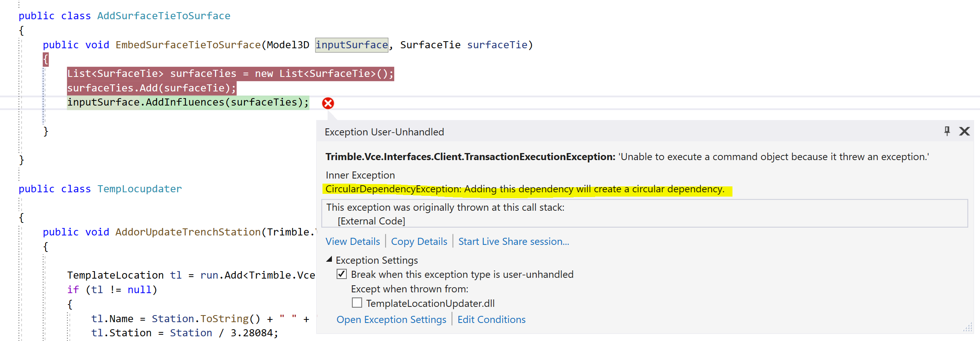Click the red exception error icon
Image resolution: width=980 pixels, height=341 pixels.
[328, 103]
